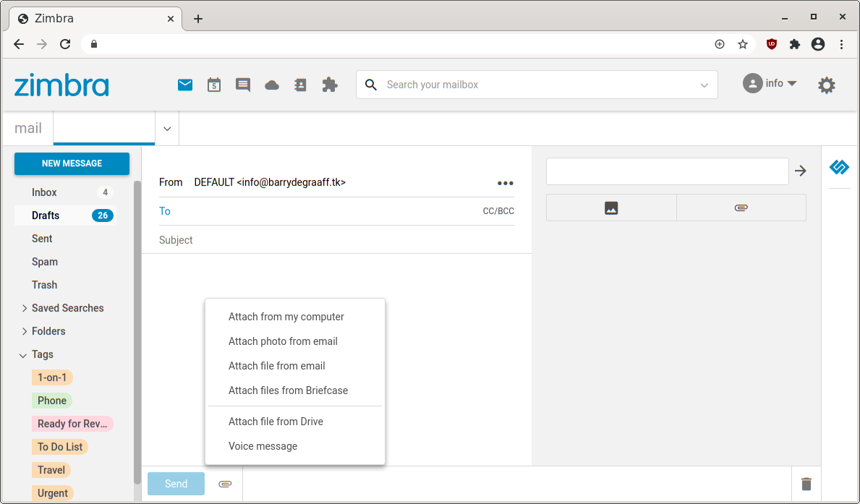Viewport: 860px width, 504px height.
Task: Close the Zimbra browser tab
Action: (171, 19)
